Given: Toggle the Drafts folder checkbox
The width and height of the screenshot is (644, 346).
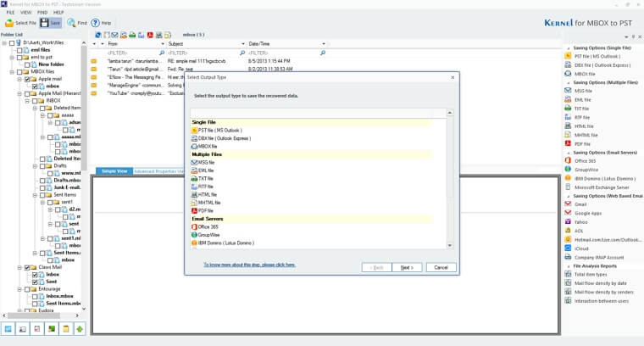Looking at the screenshot, I should pyautogui.click(x=42, y=166).
